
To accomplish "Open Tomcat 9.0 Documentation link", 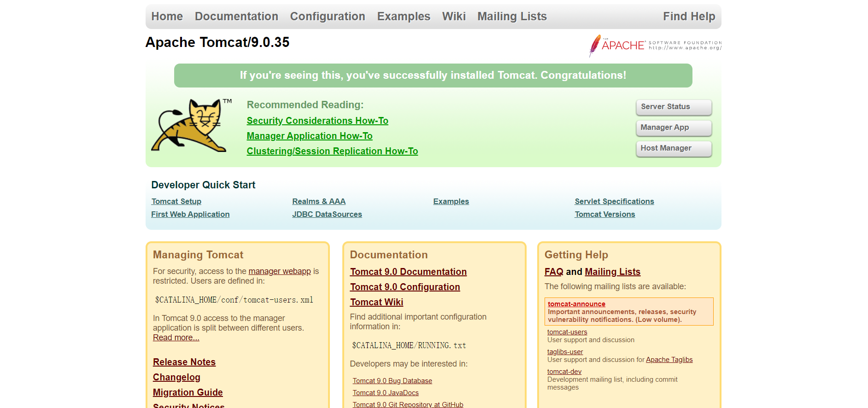I will 408,272.
